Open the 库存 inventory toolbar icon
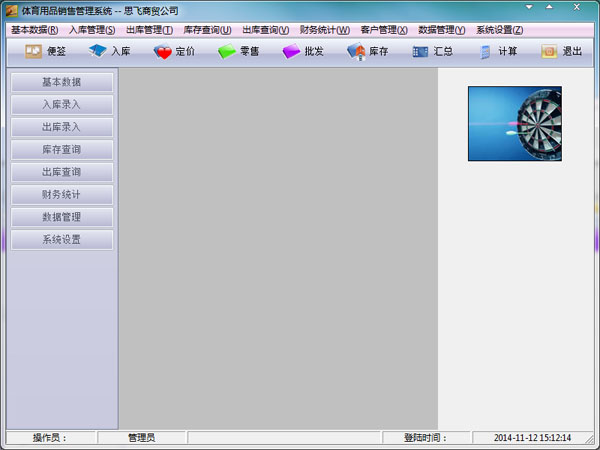This screenshot has height=450, width=600. pos(356,51)
